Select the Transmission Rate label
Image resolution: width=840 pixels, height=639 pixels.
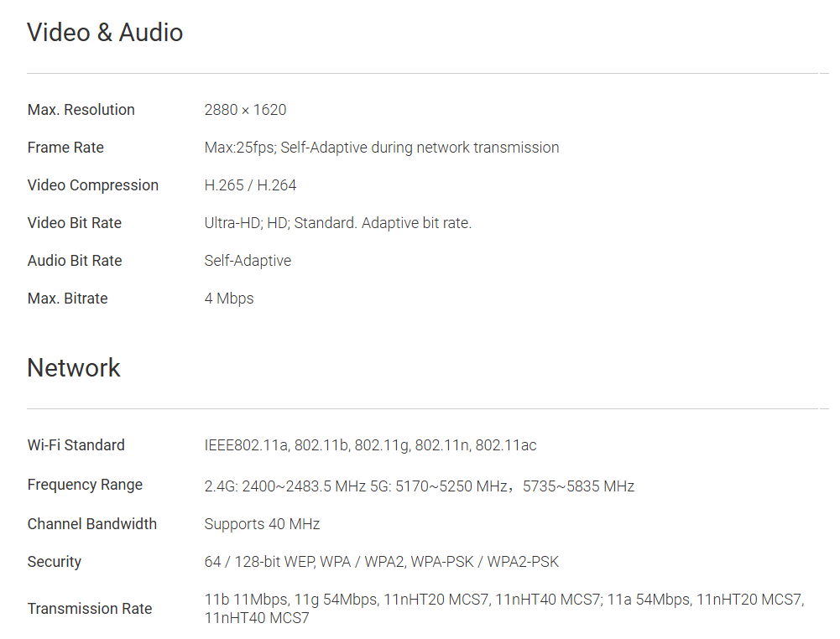click(90, 609)
